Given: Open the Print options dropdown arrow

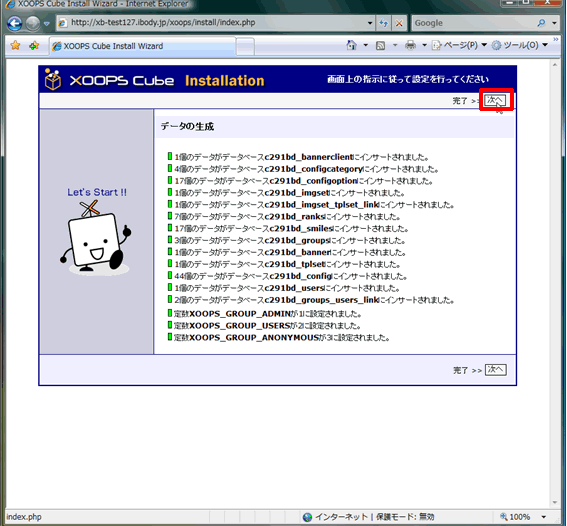Looking at the screenshot, I should pos(425,45).
